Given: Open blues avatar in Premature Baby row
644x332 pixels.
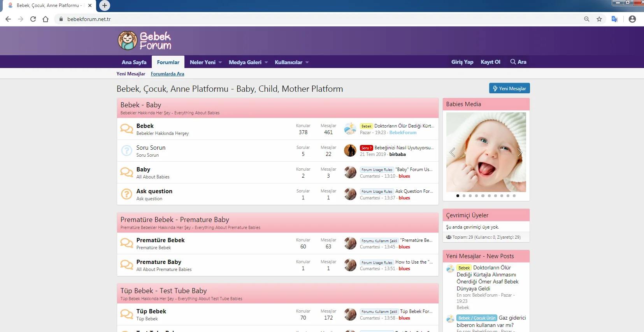Looking at the screenshot, I should [x=350, y=265].
